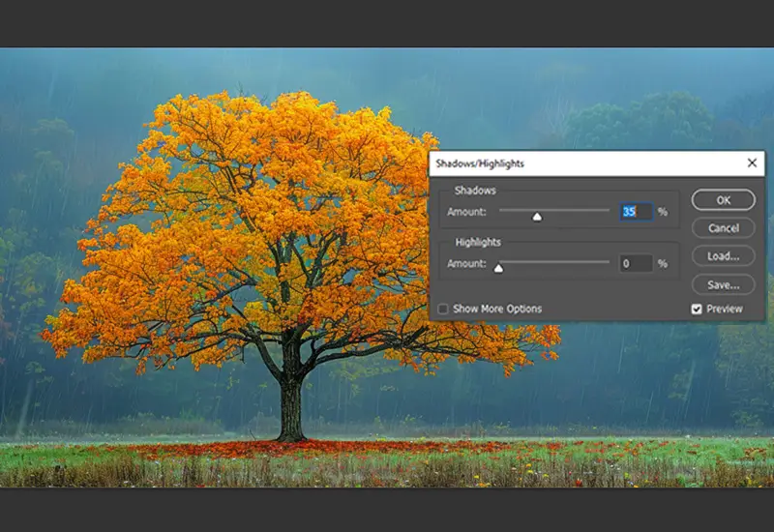Cancel the Shadows/Highlights adjustment

(723, 228)
